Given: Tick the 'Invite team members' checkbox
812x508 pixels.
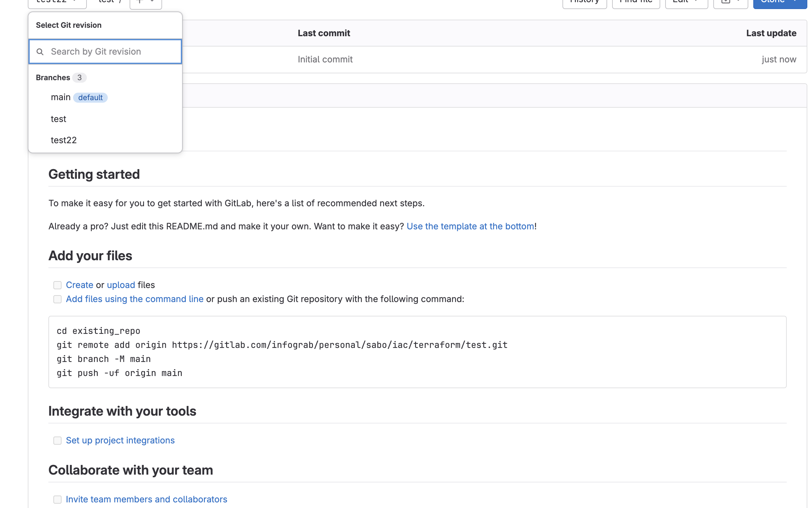Looking at the screenshot, I should click(57, 500).
